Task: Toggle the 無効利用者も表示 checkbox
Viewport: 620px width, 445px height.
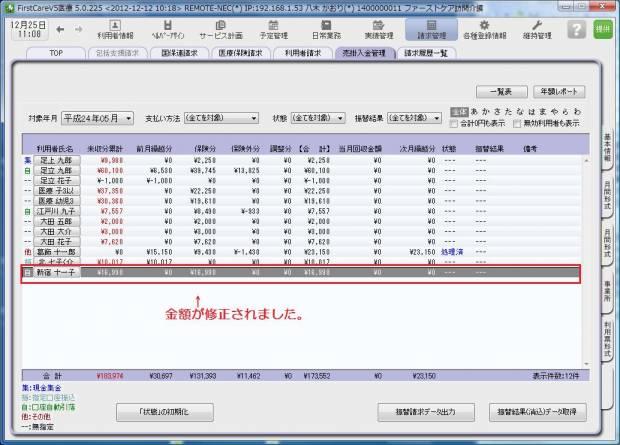Action: tap(516, 124)
